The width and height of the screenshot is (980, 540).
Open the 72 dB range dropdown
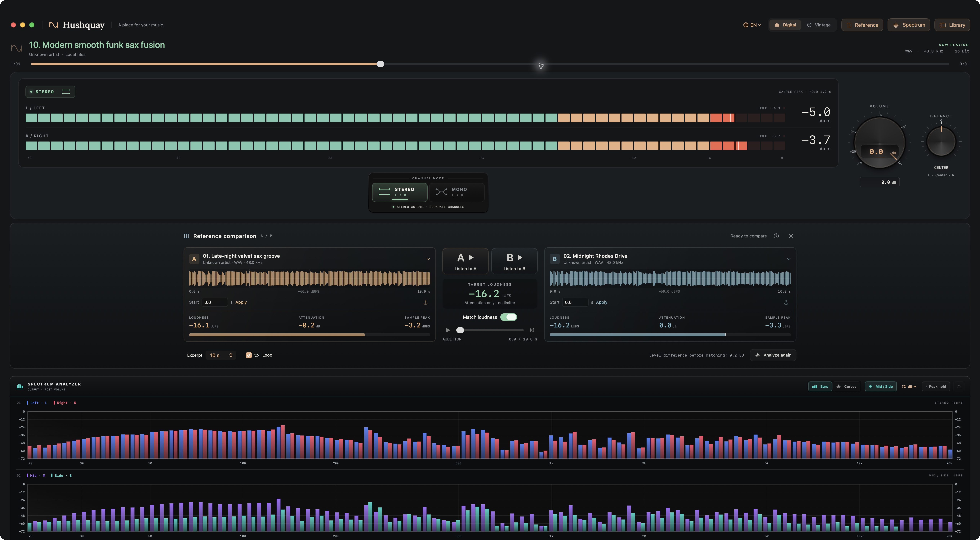click(x=908, y=387)
